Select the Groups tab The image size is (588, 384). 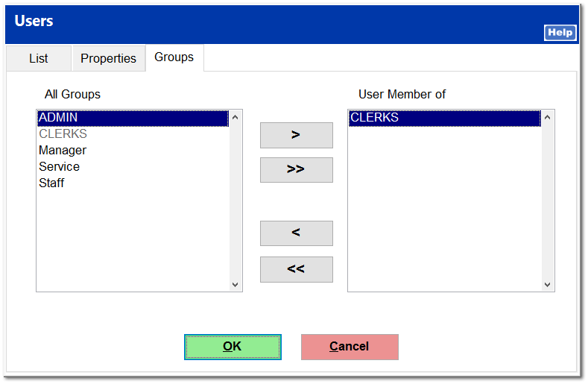[174, 57]
